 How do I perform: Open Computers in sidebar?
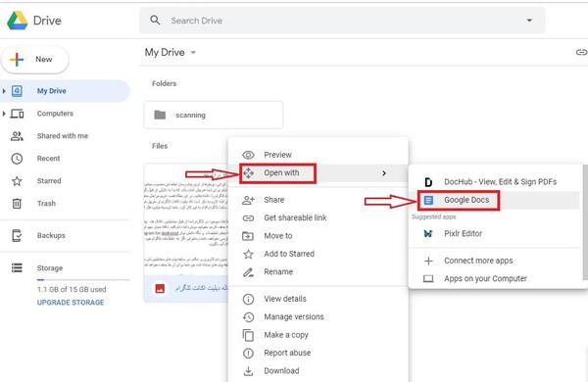point(55,114)
